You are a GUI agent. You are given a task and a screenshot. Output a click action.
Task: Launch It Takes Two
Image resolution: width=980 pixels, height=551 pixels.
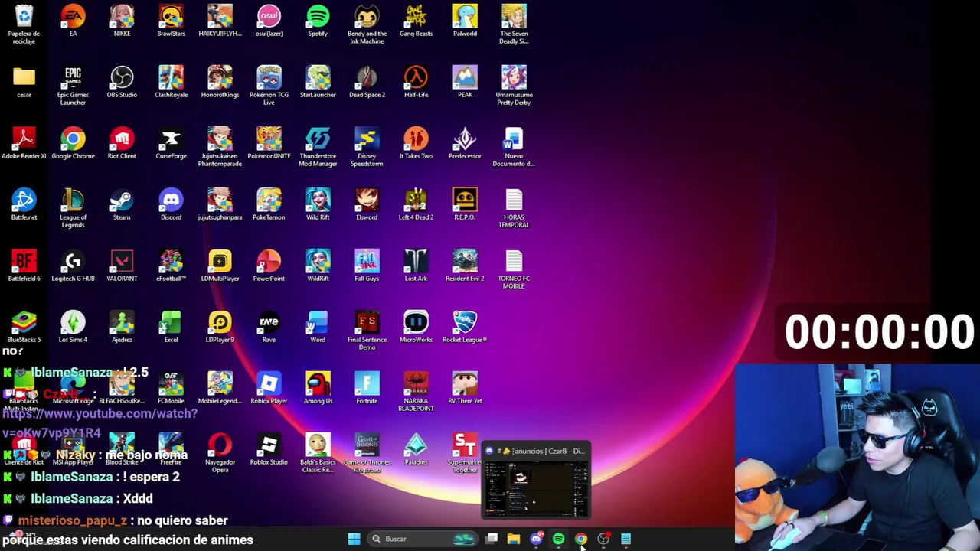click(416, 143)
